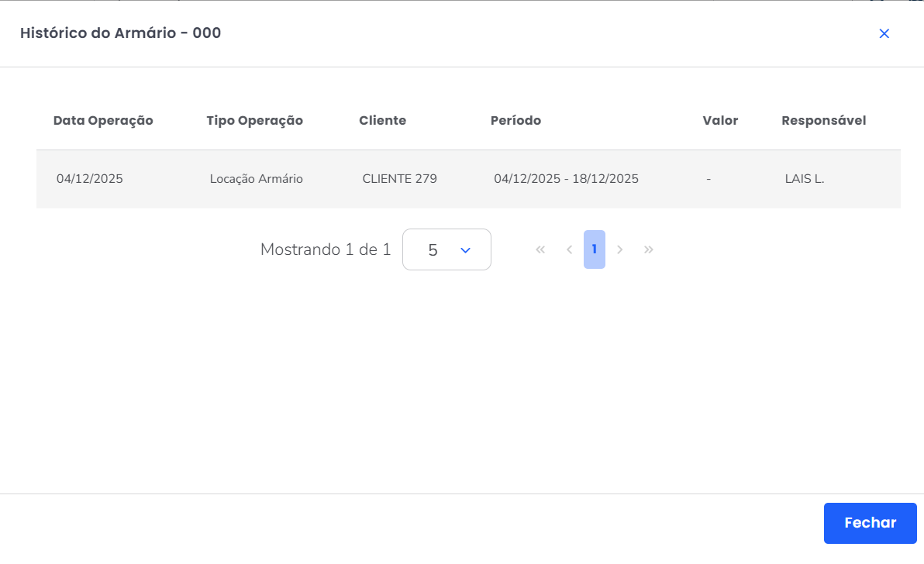This screenshot has height=564, width=924.
Task: Click the Responsável column header
Action: [x=823, y=121]
